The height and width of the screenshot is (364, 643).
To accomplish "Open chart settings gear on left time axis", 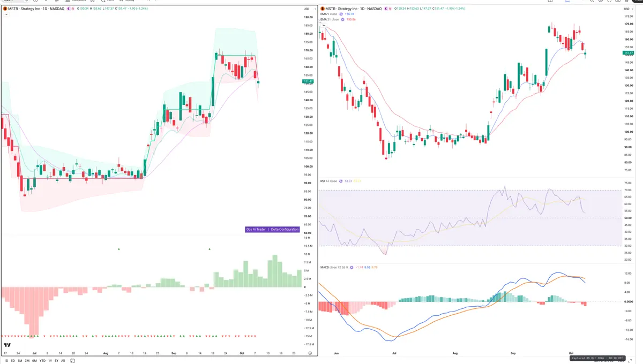I will [x=310, y=353].
